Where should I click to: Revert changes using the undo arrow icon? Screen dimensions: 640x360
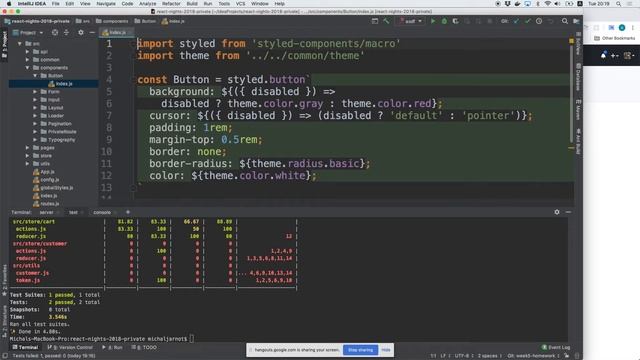click(550, 21)
